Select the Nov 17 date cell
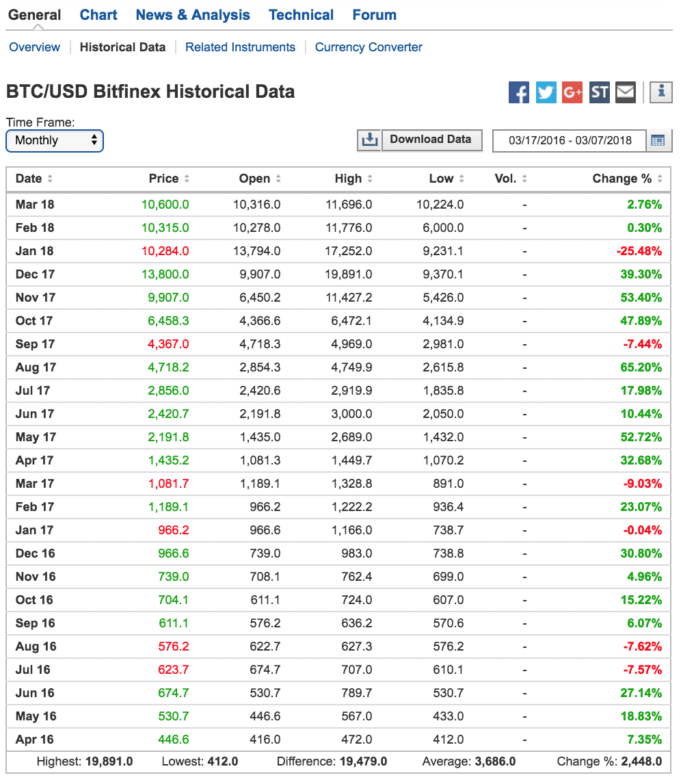Image resolution: width=681 pixels, height=784 pixels. [36, 298]
